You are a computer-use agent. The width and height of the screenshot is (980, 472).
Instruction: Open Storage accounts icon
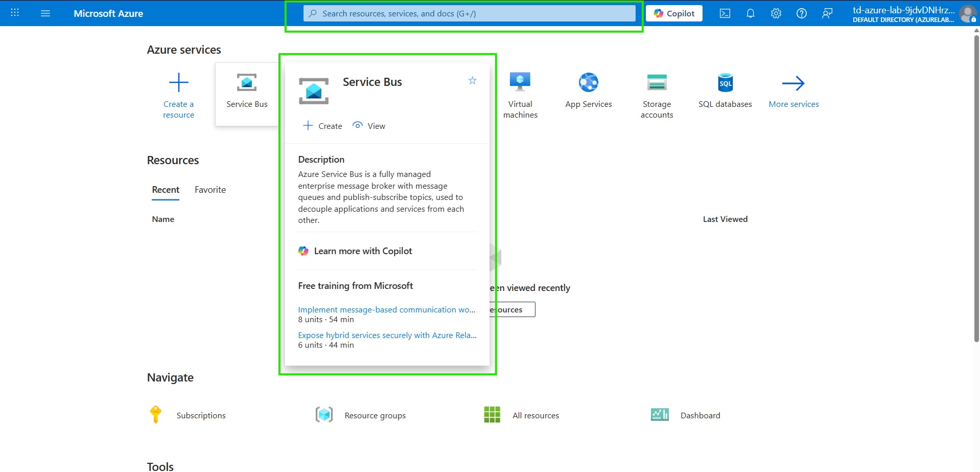(x=657, y=82)
